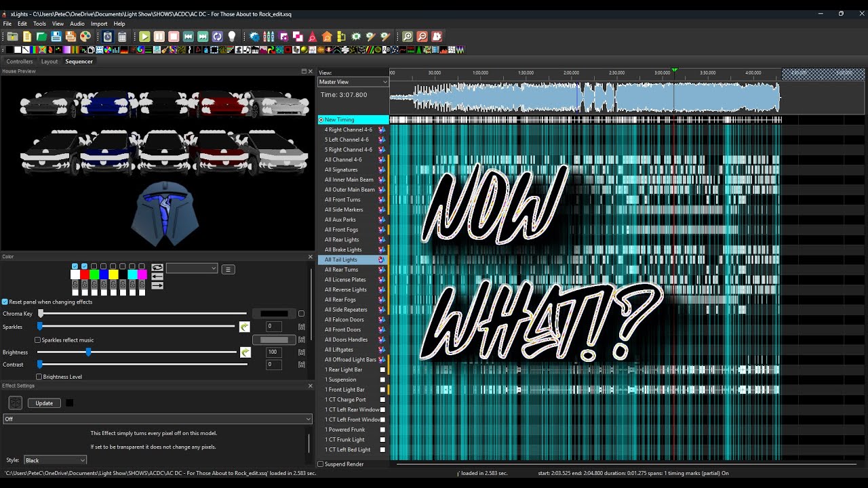Click the blue gear settings icon
This screenshot has height=488, width=868.
(254, 37)
